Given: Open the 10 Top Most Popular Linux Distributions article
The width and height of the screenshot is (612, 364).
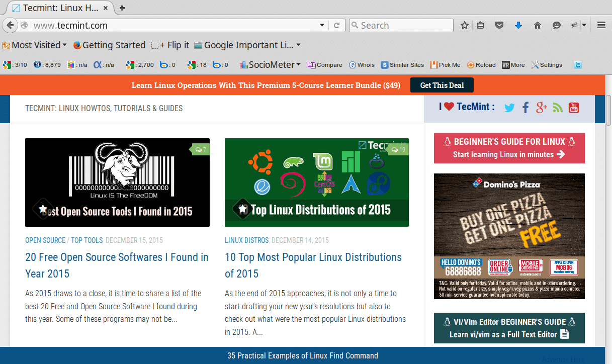Looking at the screenshot, I should tap(313, 265).
